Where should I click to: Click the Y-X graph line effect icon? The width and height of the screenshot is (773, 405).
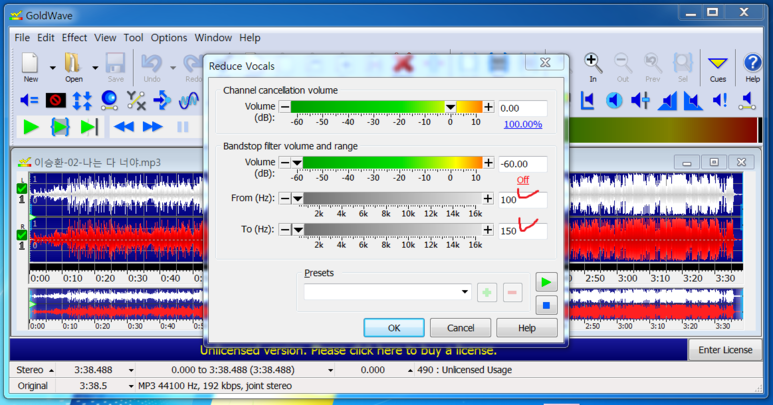pos(136,101)
